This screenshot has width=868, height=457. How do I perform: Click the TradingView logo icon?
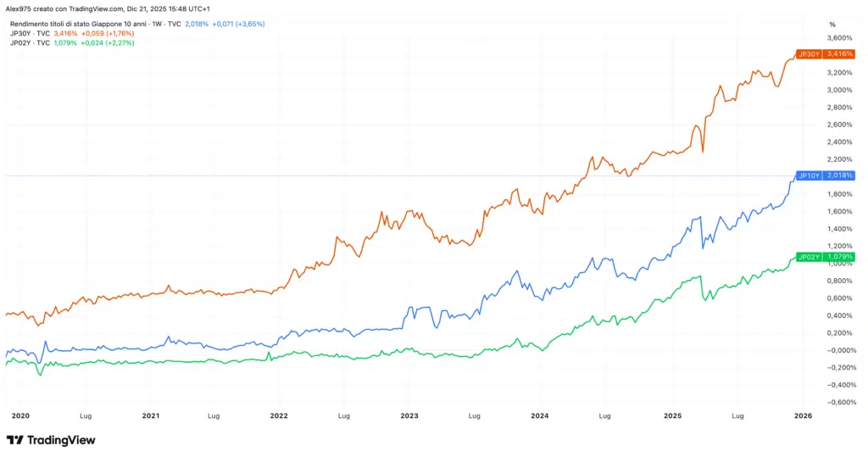(15, 440)
